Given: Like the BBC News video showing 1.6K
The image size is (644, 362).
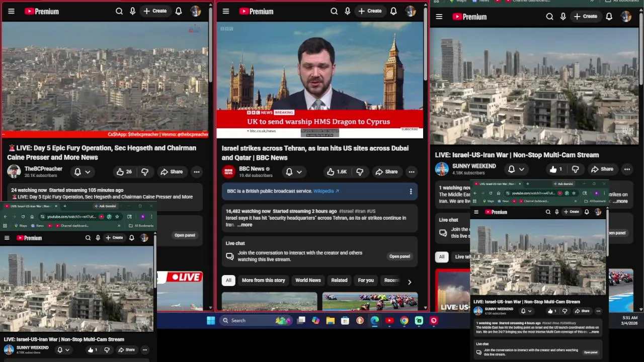Looking at the screenshot, I should (337, 172).
